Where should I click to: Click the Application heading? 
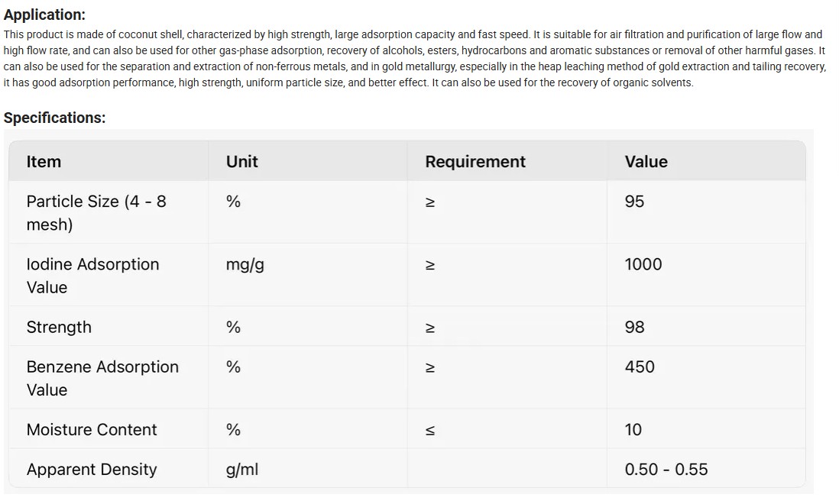pyautogui.click(x=44, y=15)
